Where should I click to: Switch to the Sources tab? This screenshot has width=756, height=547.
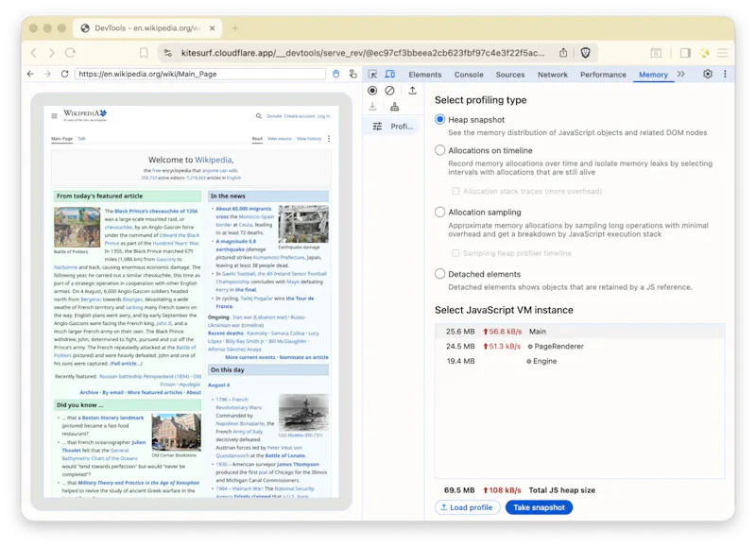click(x=510, y=75)
